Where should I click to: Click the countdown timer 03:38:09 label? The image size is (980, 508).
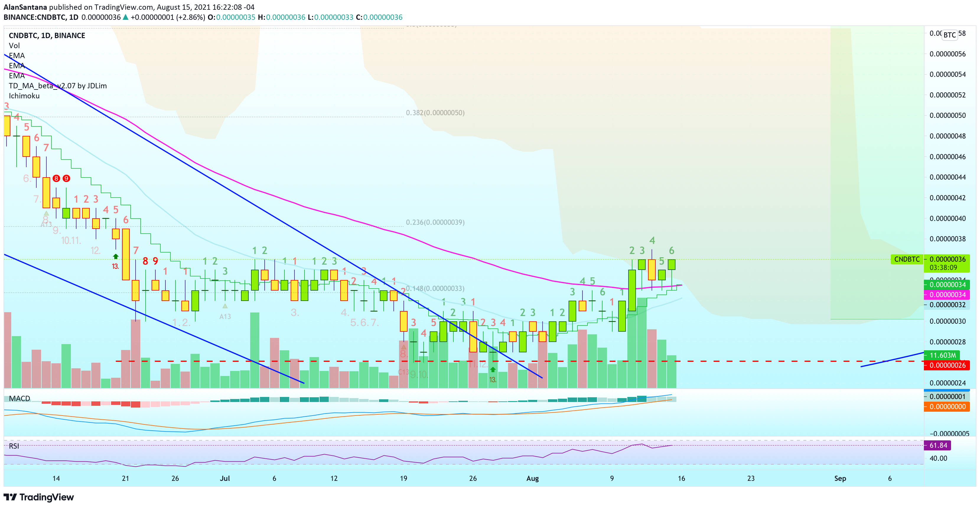pos(943,268)
